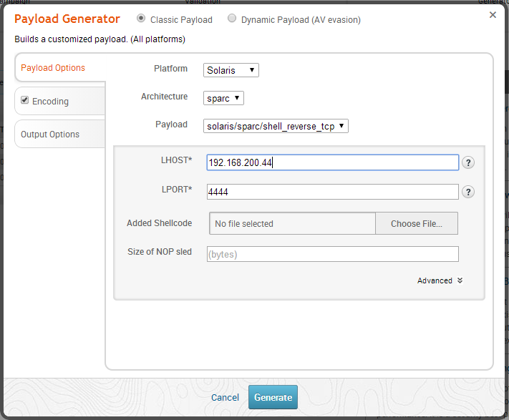
Task: Click the 'No file selected' shellcode field
Action: (292, 223)
